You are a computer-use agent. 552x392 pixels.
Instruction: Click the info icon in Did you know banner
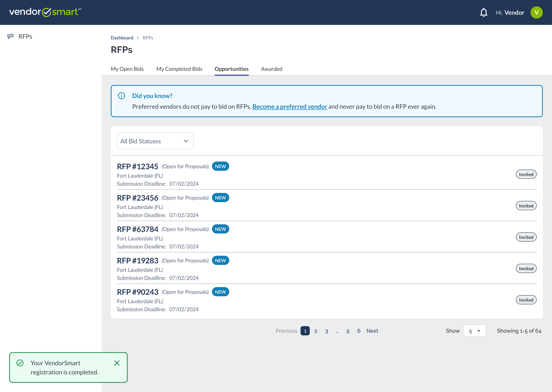(121, 96)
